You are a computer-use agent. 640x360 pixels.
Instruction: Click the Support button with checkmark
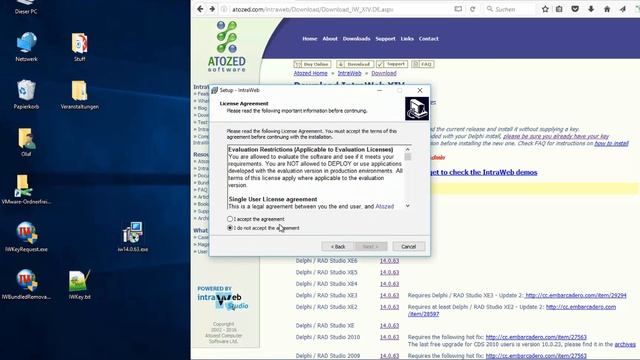point(392,64)
